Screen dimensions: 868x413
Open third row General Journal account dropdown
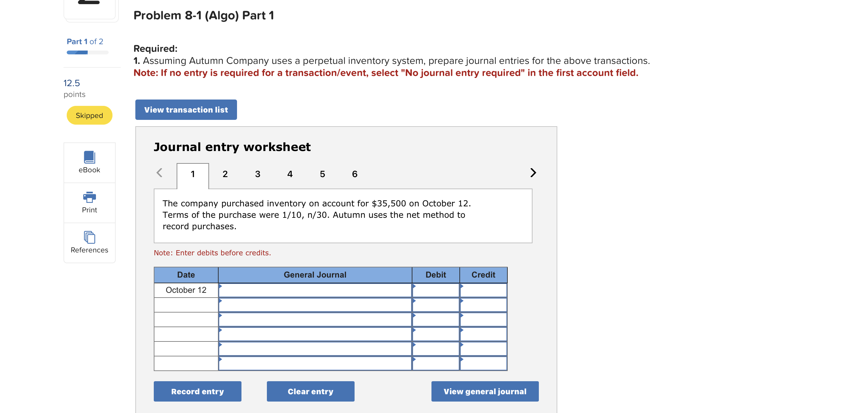click(315, 319)
